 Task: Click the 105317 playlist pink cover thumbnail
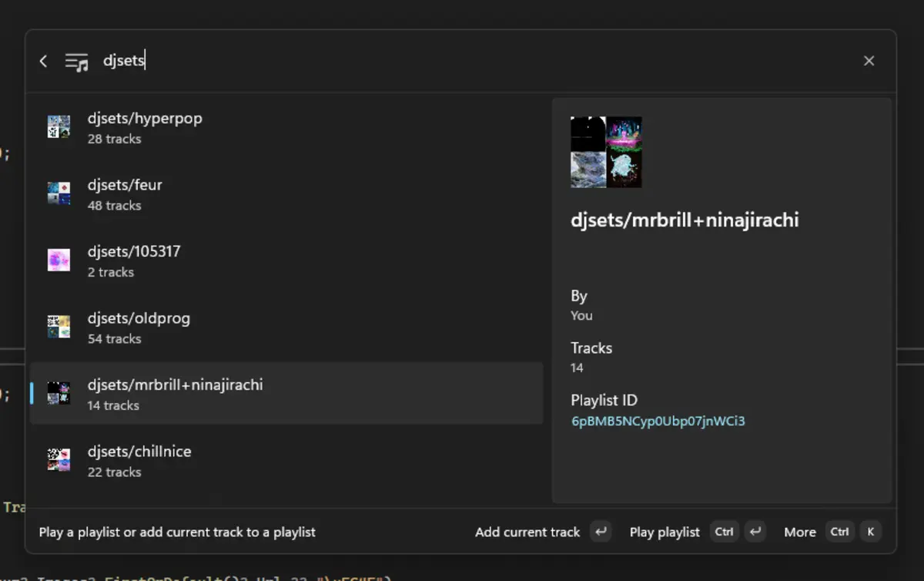click(x=59, y=260)
